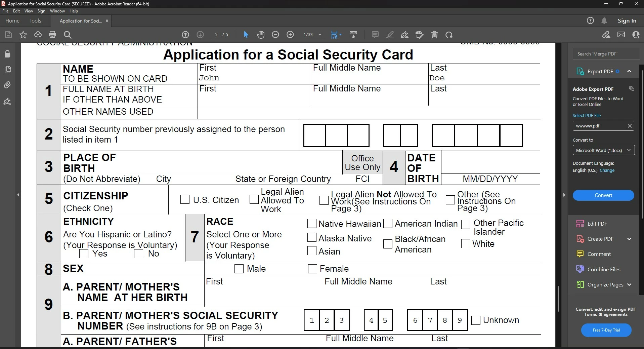Click the trash delete icon
The width and height of the screenshot is (644, 349).
coord(435,35)
